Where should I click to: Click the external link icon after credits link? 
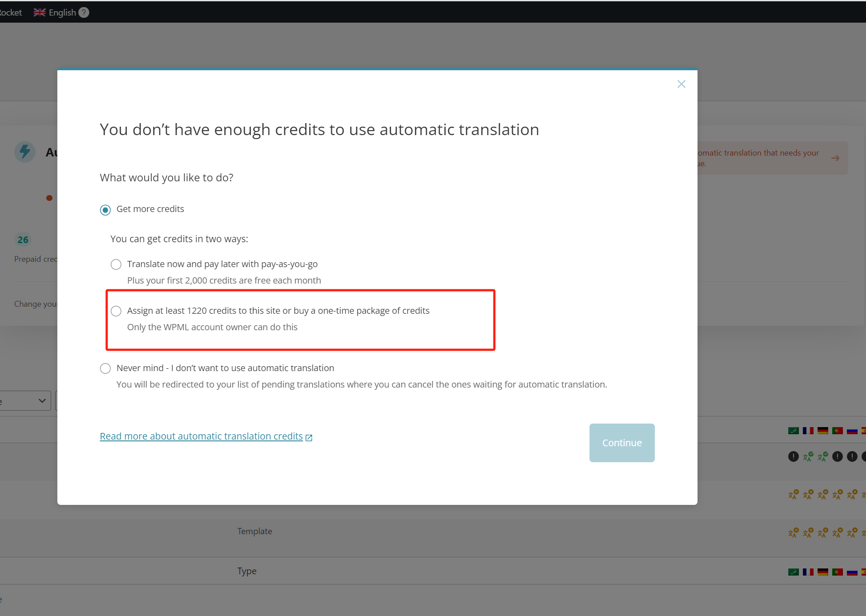pyautogui.click(x=309, y=437)
